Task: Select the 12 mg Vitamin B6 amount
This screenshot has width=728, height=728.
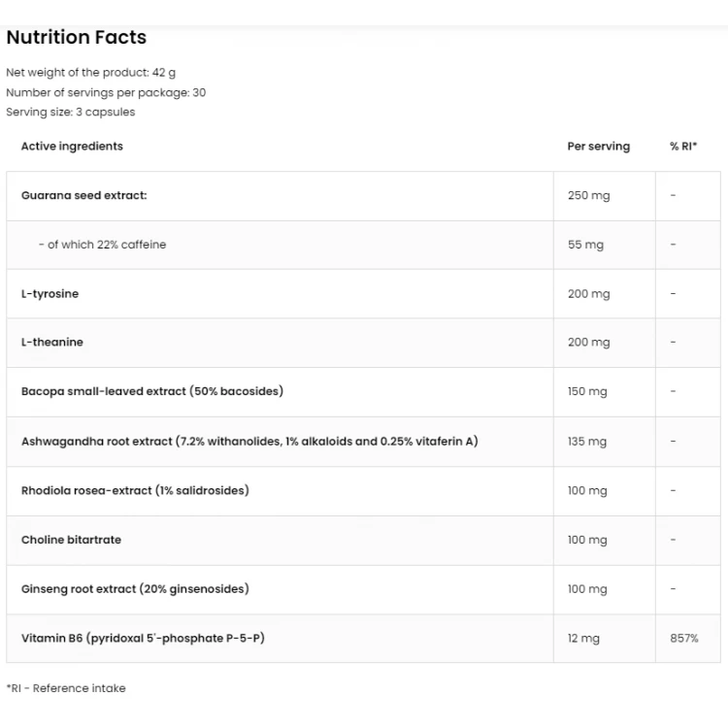Action: (x=583, y=639)
